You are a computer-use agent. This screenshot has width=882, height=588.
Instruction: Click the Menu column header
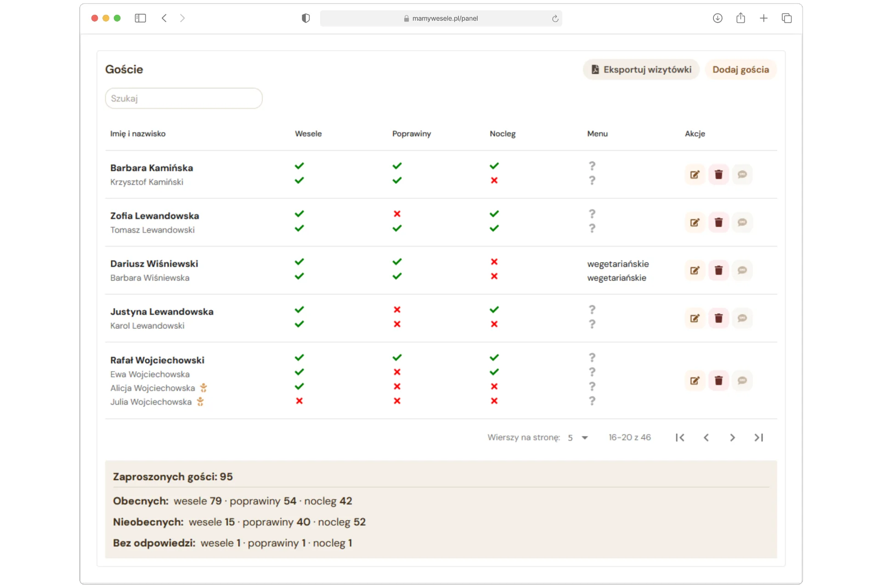coord(597,134)
